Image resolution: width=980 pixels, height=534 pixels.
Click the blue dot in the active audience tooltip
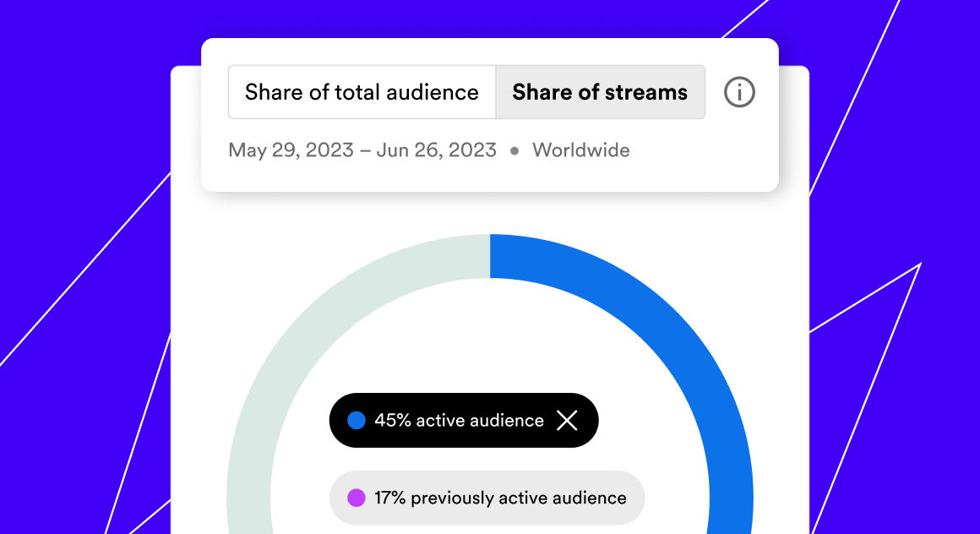(x=356, y=420)
